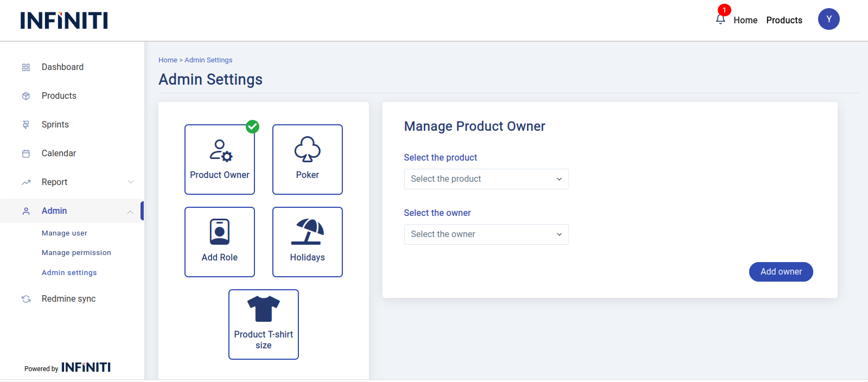The image size is (868, 382).
Task: Click the user avatar Y icon
Action: [x=828, y=20]
